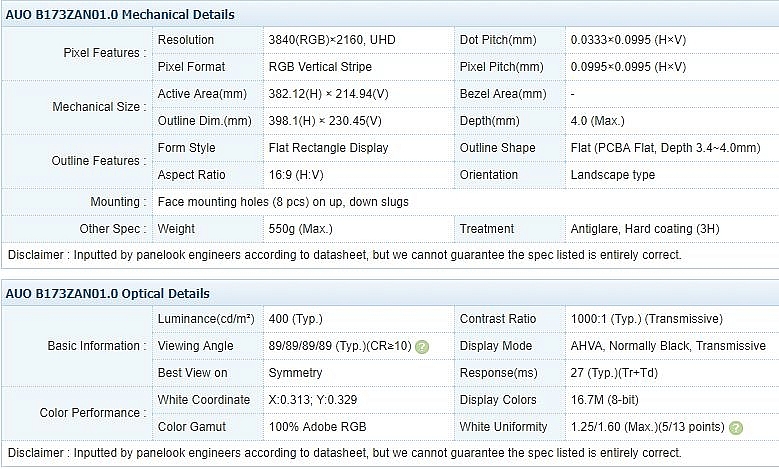This screenshot has width=779, height=469.
Task: Click the Dot Pitch(mm) label
Action: point(498,40)
